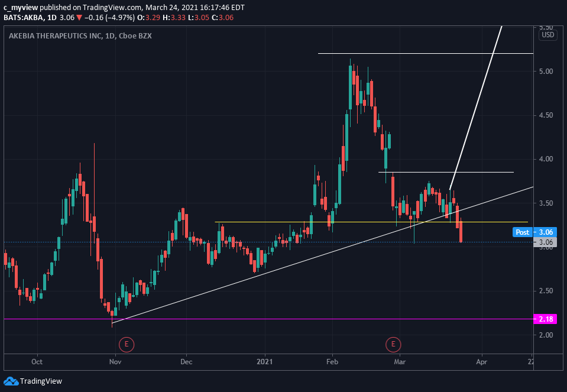Click the 5.00 price axis label
Screen dimensions: 567x392
click(x=546, y=71)
